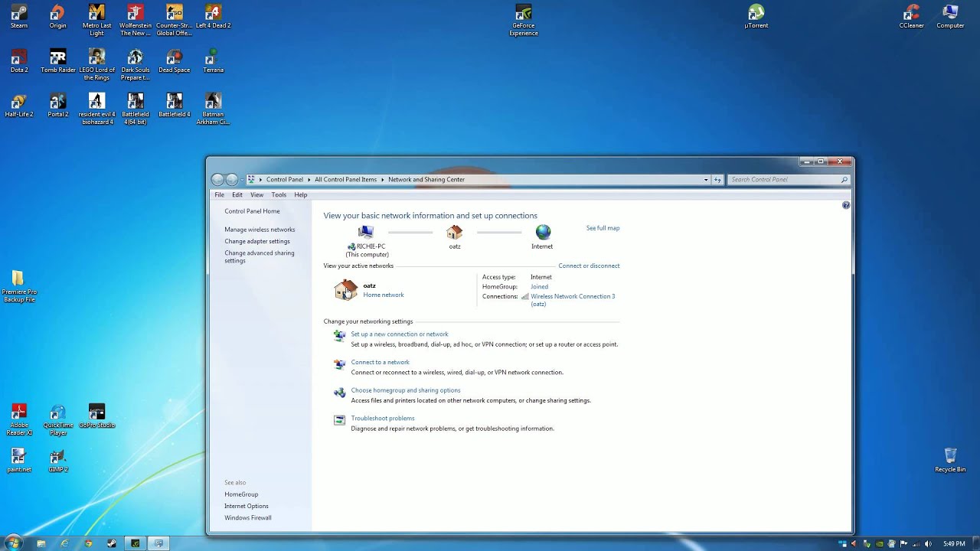Open the Home network link
980x551 pixels.
point(384,295)
